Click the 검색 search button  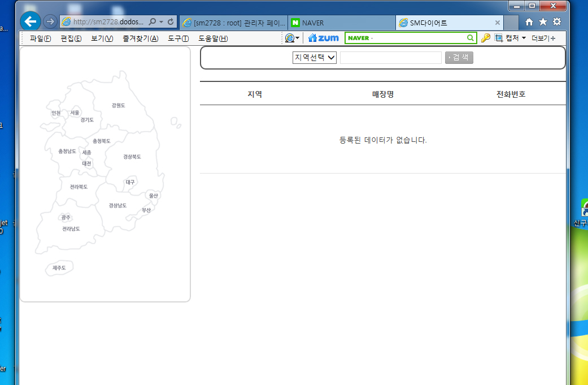pos(459,58)
